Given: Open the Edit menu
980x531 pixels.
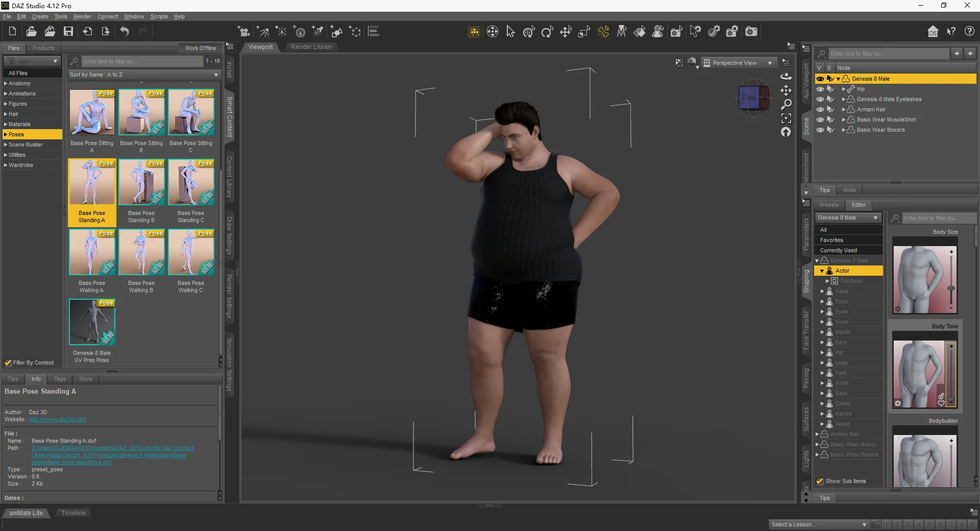Looking at the screenshot, I should click(x=21, y=16).
